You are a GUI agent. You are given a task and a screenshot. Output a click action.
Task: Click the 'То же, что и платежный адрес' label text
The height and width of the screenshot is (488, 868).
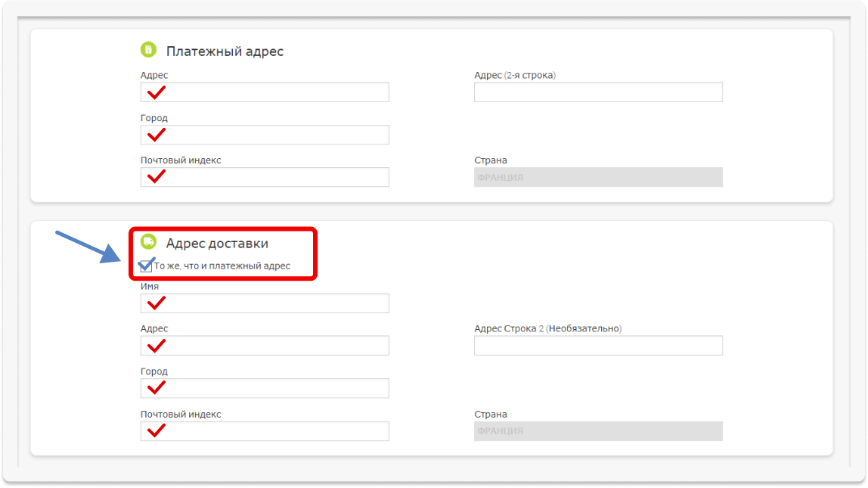click(222, 266)
